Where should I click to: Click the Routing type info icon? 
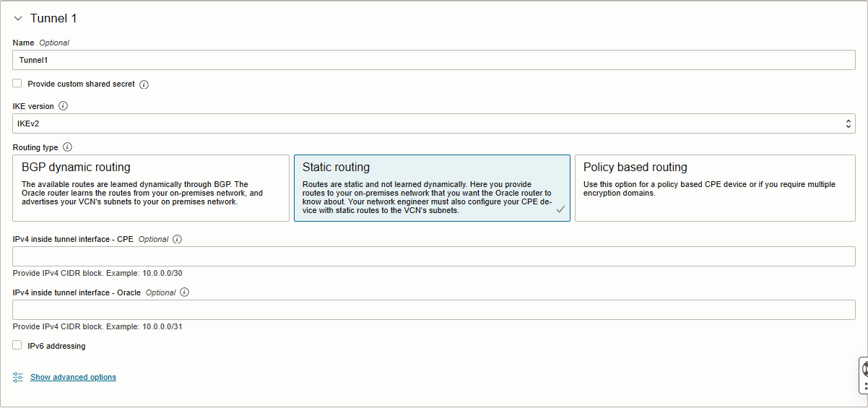tap(67, 147)
